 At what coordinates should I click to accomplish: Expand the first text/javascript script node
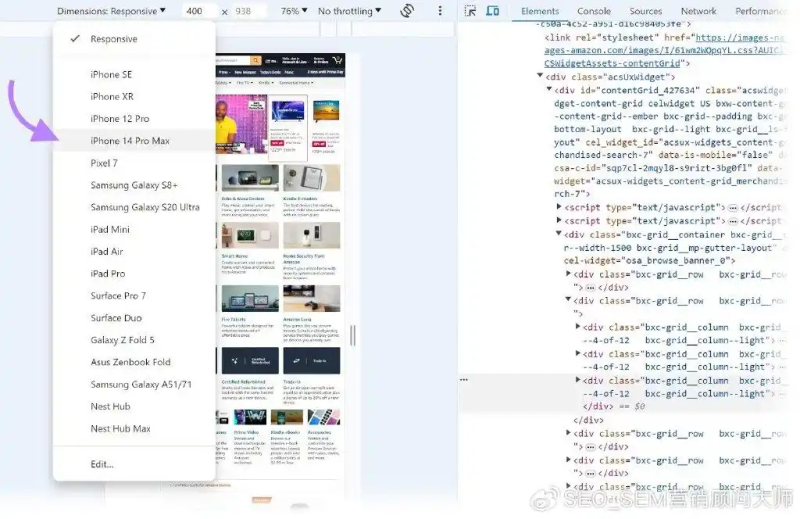[x=560, y=207]
